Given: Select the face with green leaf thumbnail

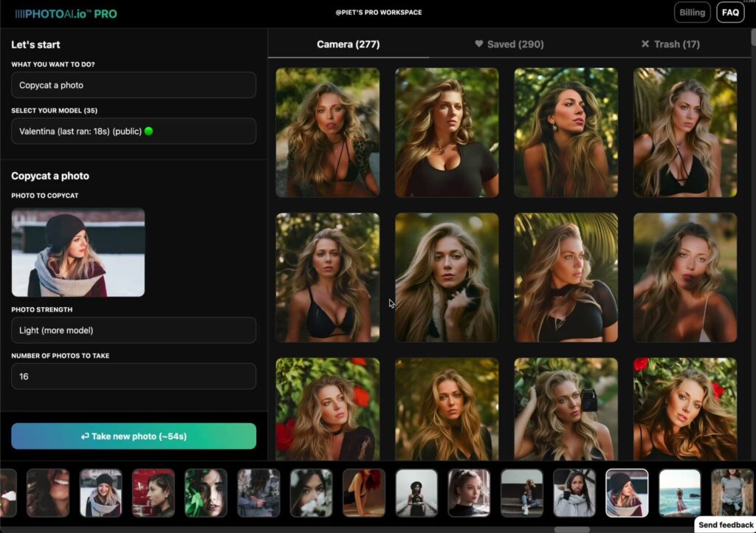Looking at the screenshot, I should tap(206, 492).
